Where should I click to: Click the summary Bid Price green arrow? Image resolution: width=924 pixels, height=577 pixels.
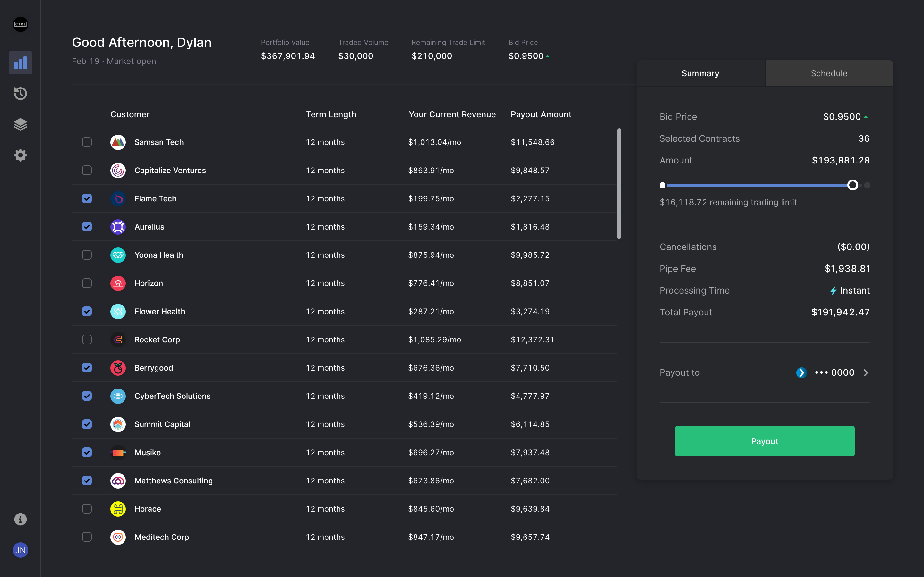pos(866,117)
